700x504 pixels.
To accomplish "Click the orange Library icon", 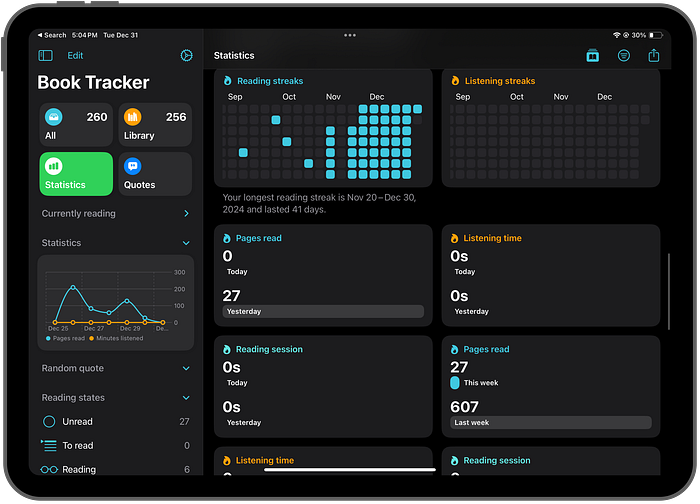I will tap(133, 117).
